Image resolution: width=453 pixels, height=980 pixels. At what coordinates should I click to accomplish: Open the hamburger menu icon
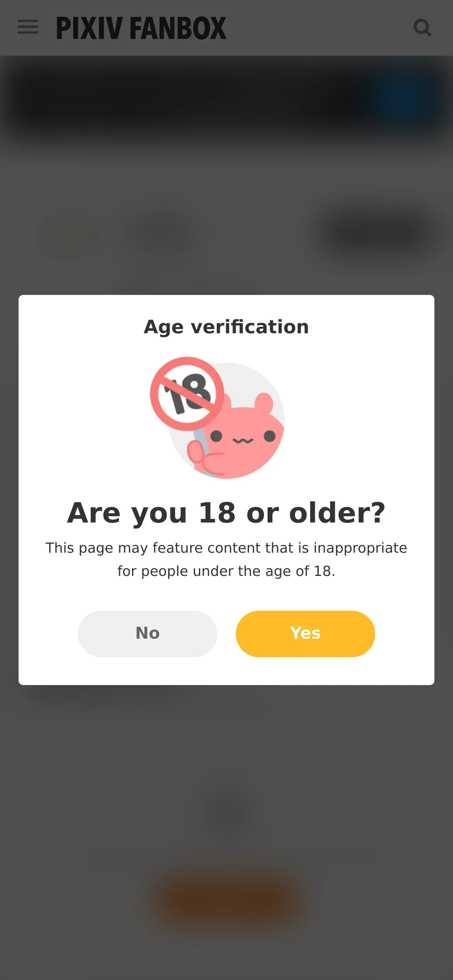coord(28,27)
